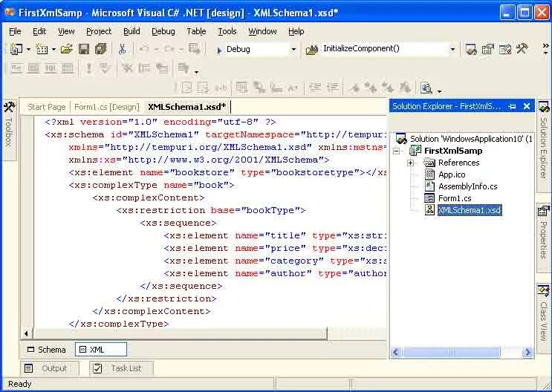Click the magnifier zoom toolbar icon

click(x=426, y=88)
